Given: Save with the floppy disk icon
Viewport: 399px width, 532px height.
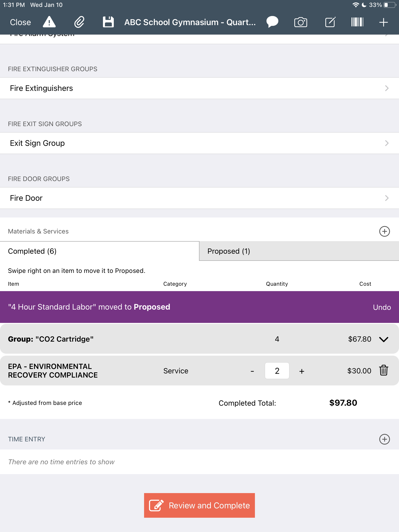Looking at the screenshot, I should coord(108,22).
